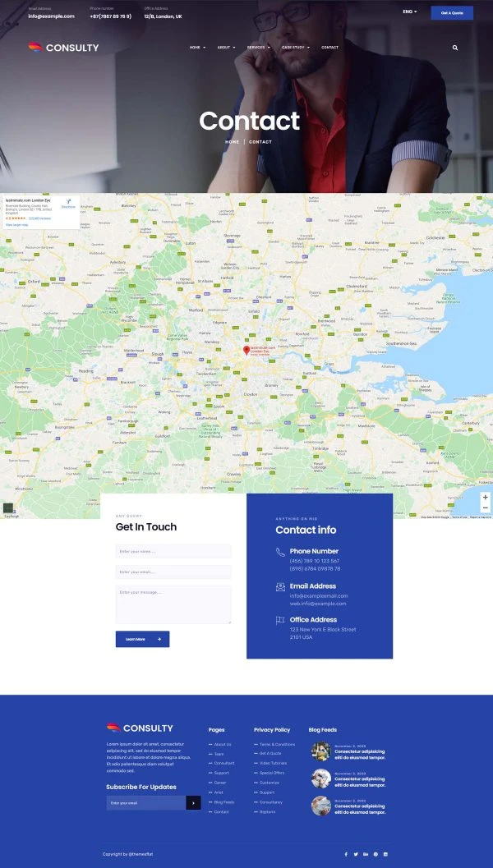The height and width of the screenshot is (868, 493).
Task: Open first blog feed thumbnail
Action: pos(320,751)
